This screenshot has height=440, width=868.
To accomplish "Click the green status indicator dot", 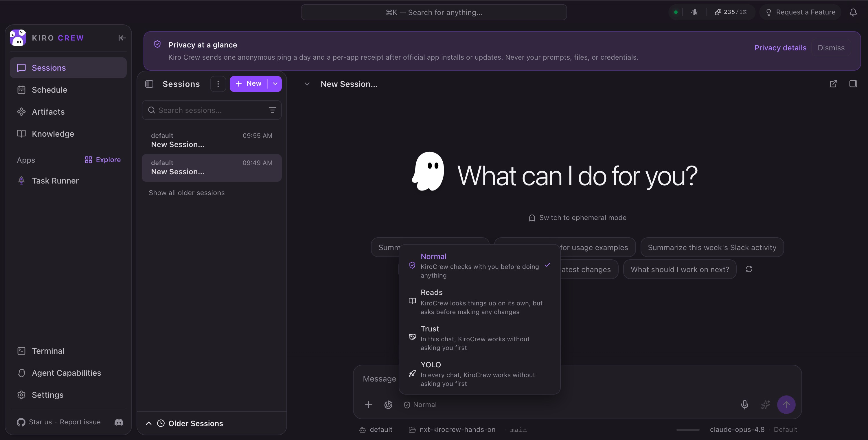I will coord(676,12).
